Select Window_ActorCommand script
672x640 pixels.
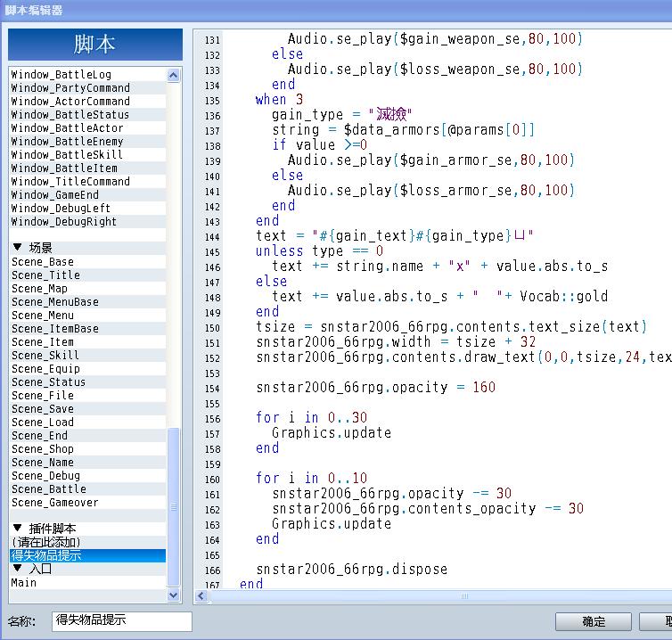(x=87, y=101)
